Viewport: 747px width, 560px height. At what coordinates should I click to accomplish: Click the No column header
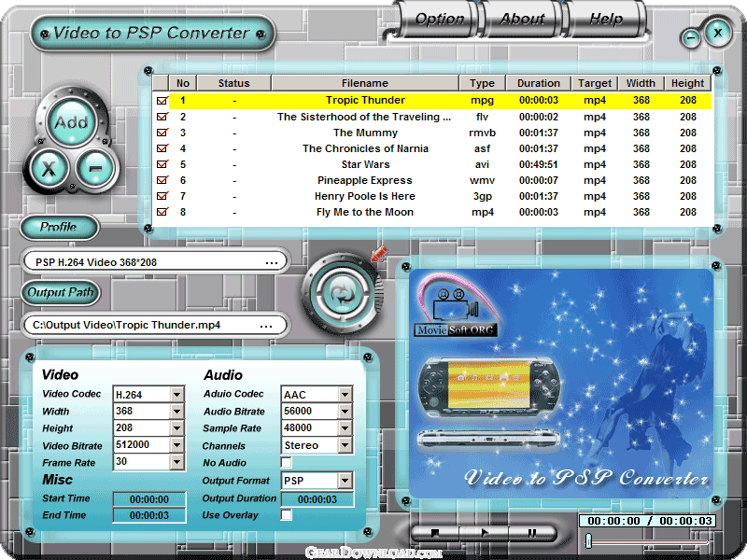tap(182, 83)
